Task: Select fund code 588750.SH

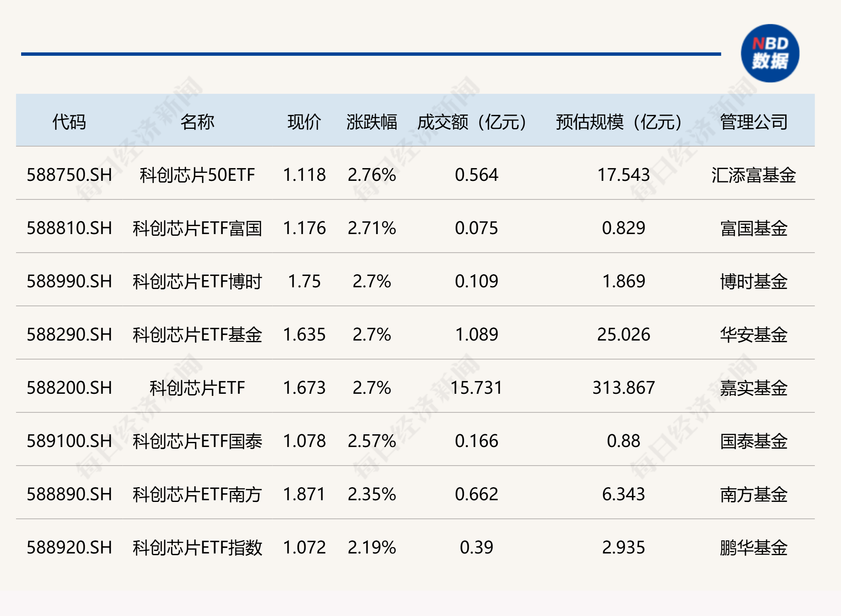Action: 69,175
